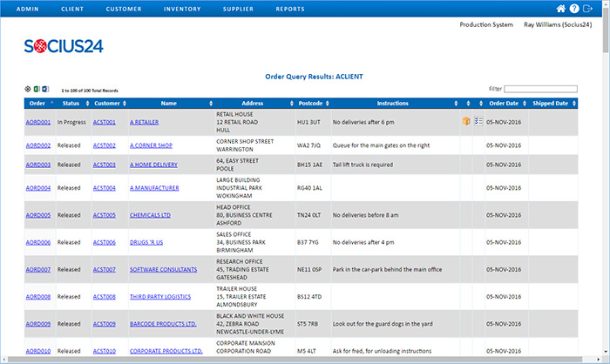This screenshot has width=610, height=364.
Task: Open table settings gear icon
Action: [x=28, y=89]
